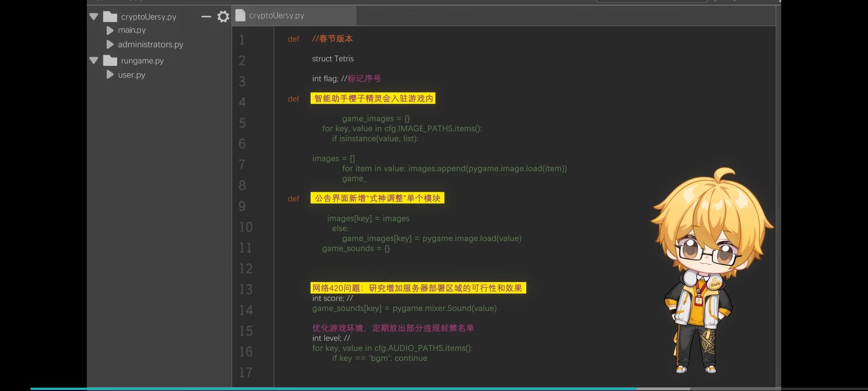868x391 pixels.
Task: Click 'int level; //' code line
Action: pyautogui.click(x=331, y=338)
